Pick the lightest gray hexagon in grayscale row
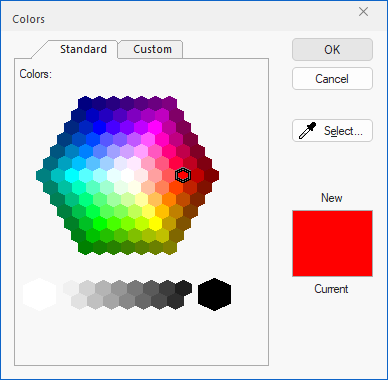The height and width of the screenshot is (380, 388). tap(71, 288)
